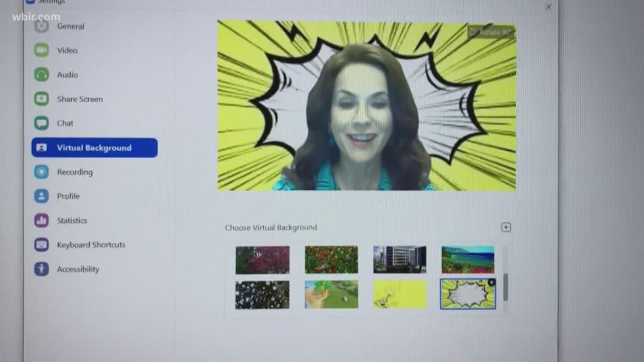Select the Video camera icon
The width and height of the screenshot is (644, 362).
point(41,50)
